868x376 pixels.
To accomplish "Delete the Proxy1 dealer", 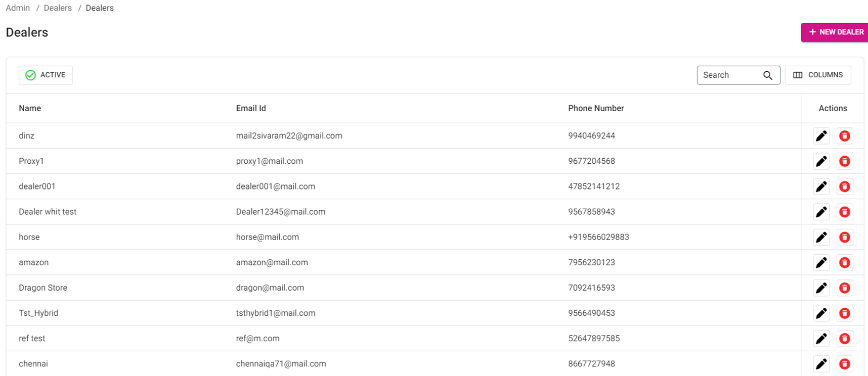I will 844,161.
